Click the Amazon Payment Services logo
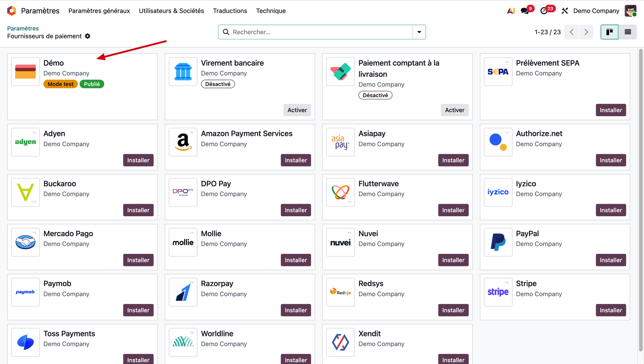The height and width of the screenshot is (364, 644). point(183,142)
